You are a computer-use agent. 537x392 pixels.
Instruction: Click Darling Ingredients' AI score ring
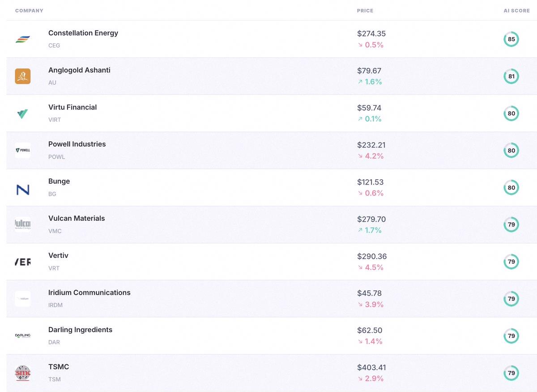point(511,336)
